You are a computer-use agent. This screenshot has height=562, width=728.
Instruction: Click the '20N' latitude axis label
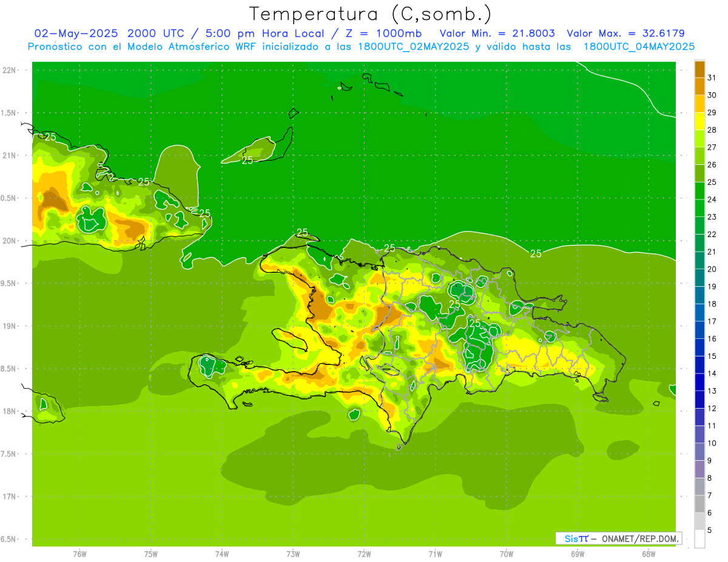pos(9,241)
